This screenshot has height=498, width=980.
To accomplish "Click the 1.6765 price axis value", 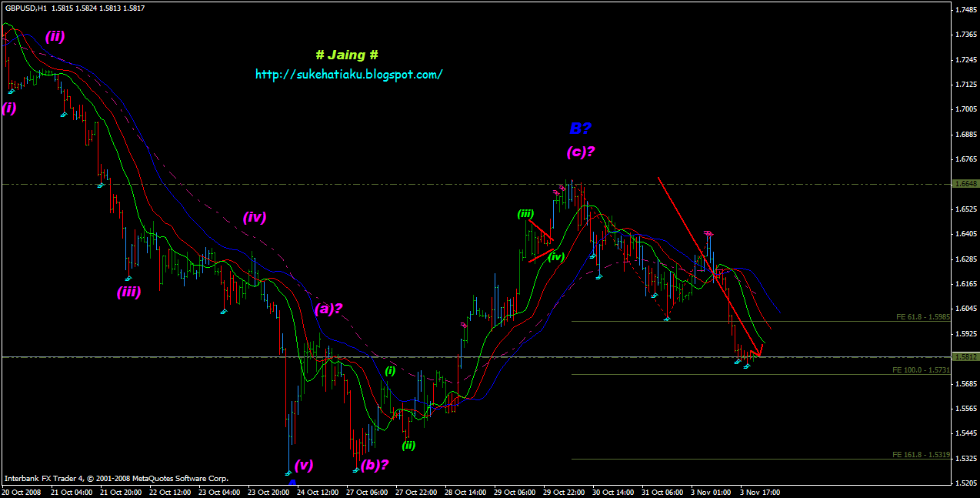I will click(965, 159).
